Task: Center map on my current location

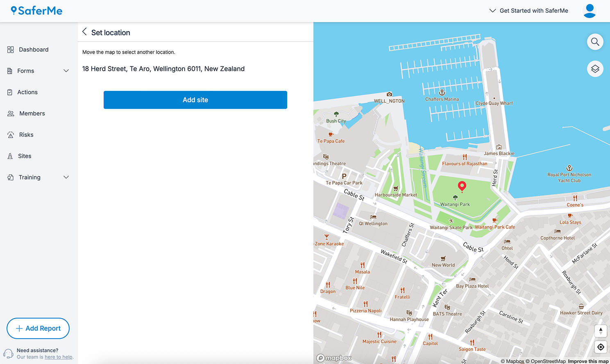Action: [x=601, y=347]
